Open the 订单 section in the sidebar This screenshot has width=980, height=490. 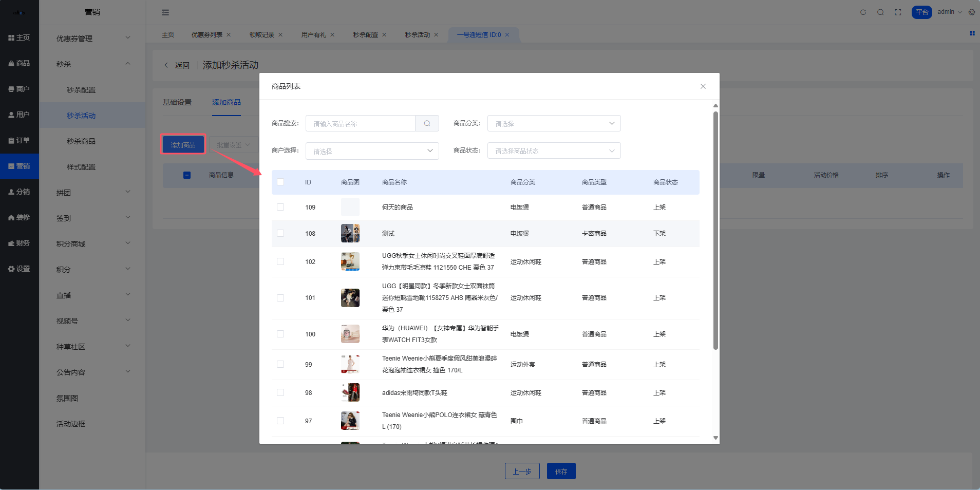point(20,140)
